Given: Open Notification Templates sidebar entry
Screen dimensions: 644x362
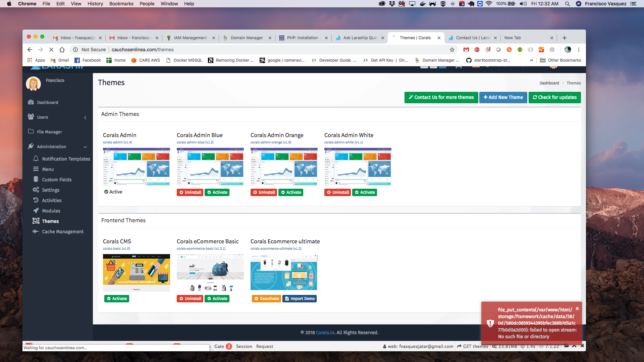Looking at the screenshot, I should [x=66, y=159].
